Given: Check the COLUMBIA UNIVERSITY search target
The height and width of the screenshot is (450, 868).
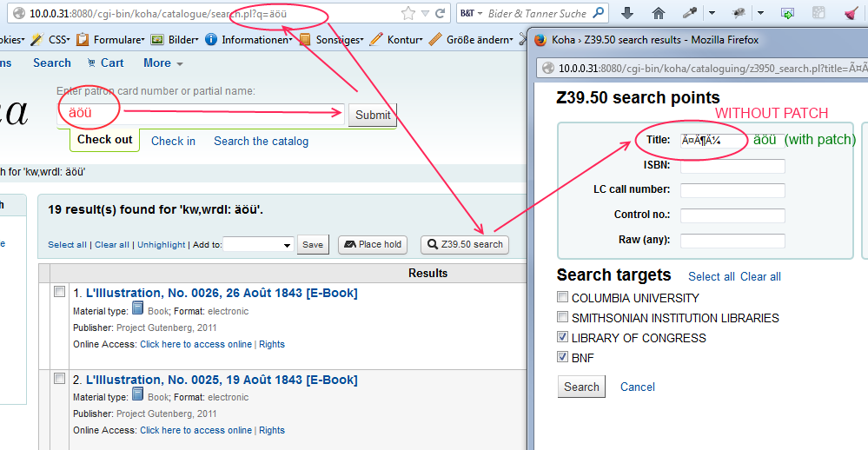Looking at the screenshot, I should point(563,298).
